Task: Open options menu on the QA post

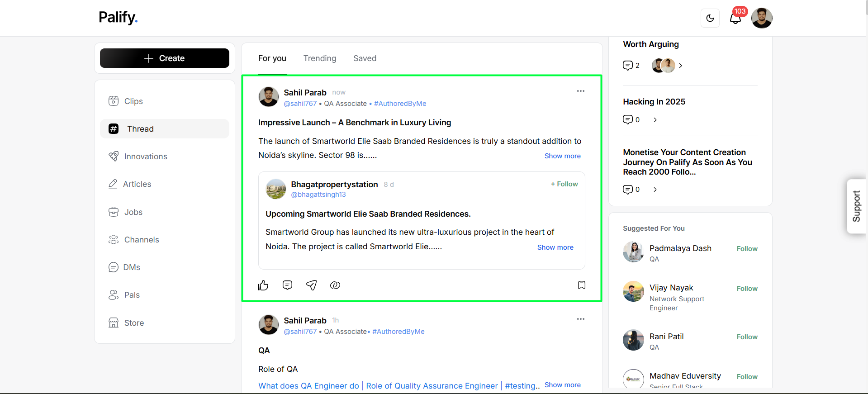Action: click(x=581, y=319)
